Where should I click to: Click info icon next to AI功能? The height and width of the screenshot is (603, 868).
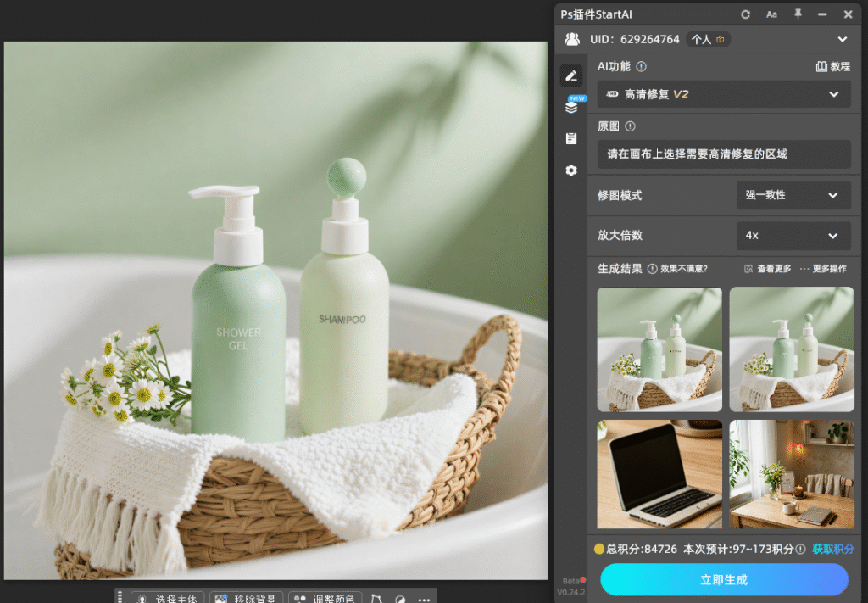(x=641, y=66)
